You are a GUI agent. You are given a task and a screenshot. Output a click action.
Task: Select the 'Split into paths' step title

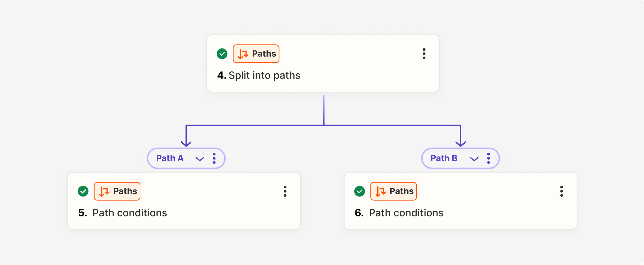264,75
